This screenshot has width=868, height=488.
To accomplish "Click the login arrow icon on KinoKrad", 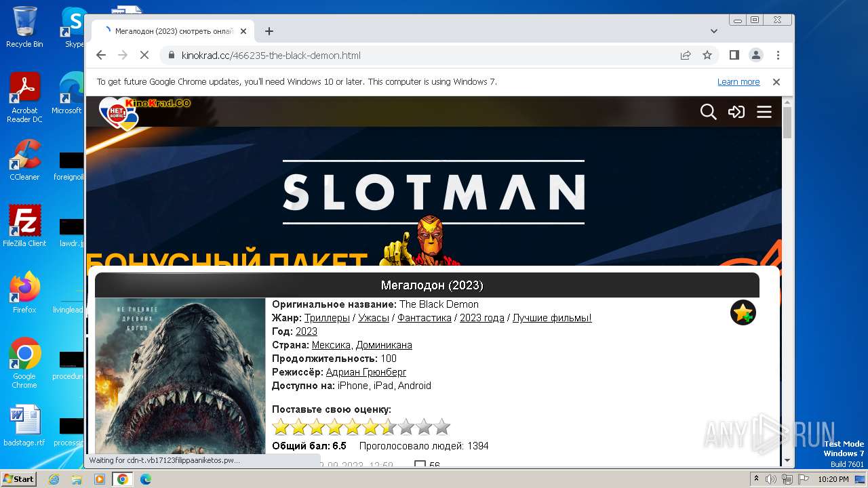I will tap(736, 112).
